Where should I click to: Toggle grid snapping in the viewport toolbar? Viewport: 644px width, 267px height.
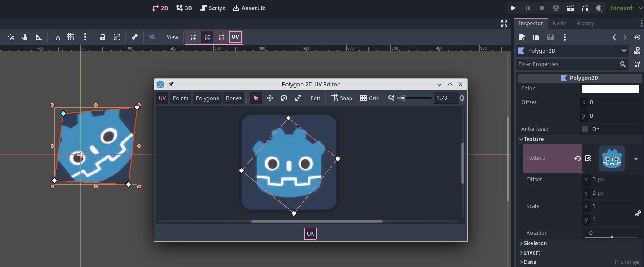(71, 37)
